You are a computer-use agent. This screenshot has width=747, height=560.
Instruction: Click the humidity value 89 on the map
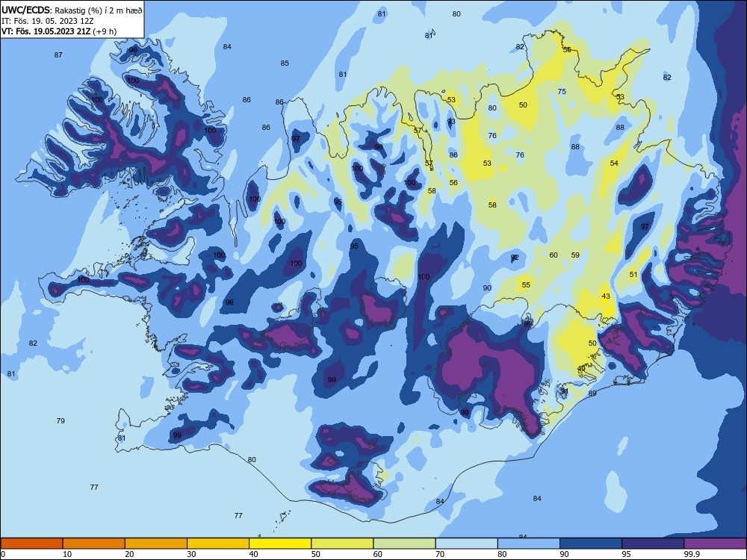click(x=592, y=393)
